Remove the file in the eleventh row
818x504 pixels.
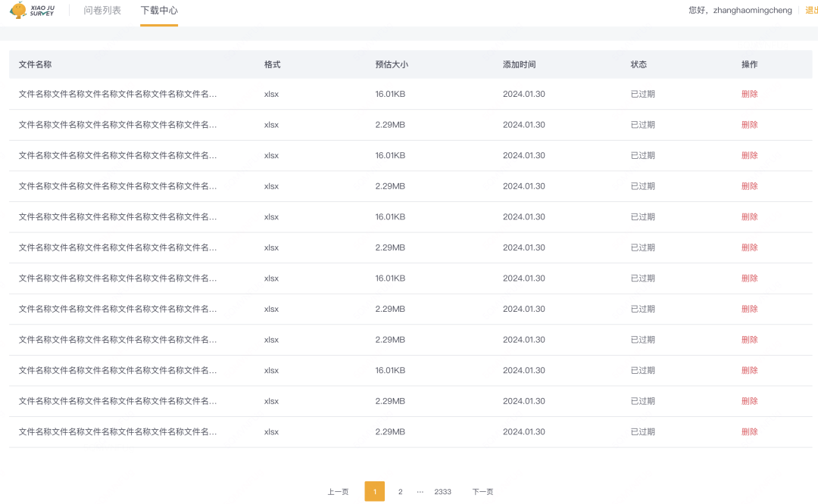(x=749, y=401)
